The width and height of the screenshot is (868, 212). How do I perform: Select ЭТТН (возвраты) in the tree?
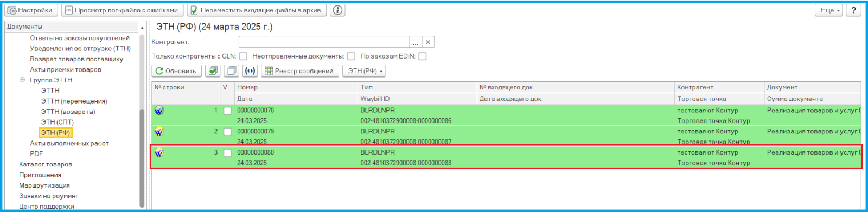tap(68, 112)
